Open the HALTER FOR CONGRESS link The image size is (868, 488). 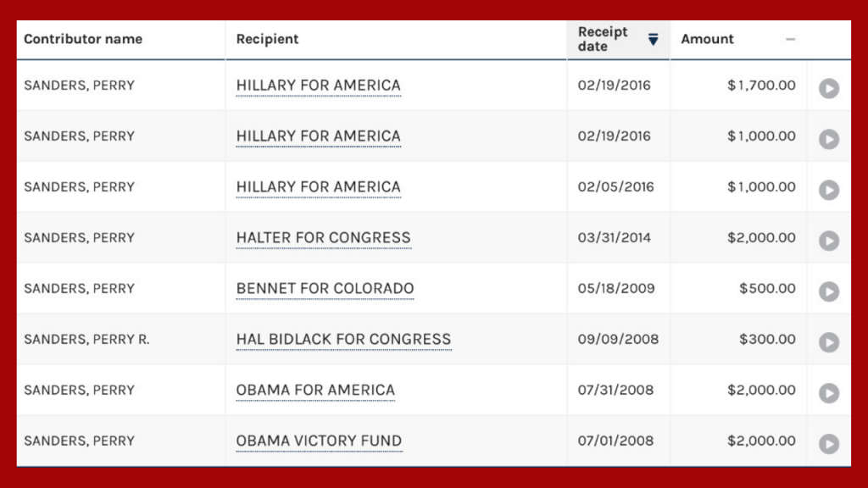(x=323, y=238)
